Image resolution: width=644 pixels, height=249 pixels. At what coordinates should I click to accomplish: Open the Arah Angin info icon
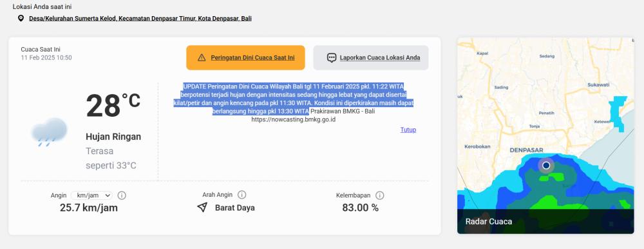point(242,195)
